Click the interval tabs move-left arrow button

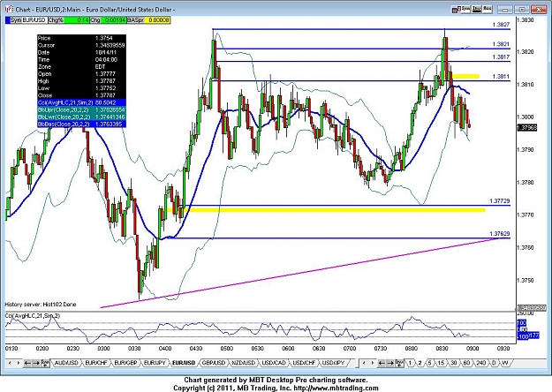(382, 363)
